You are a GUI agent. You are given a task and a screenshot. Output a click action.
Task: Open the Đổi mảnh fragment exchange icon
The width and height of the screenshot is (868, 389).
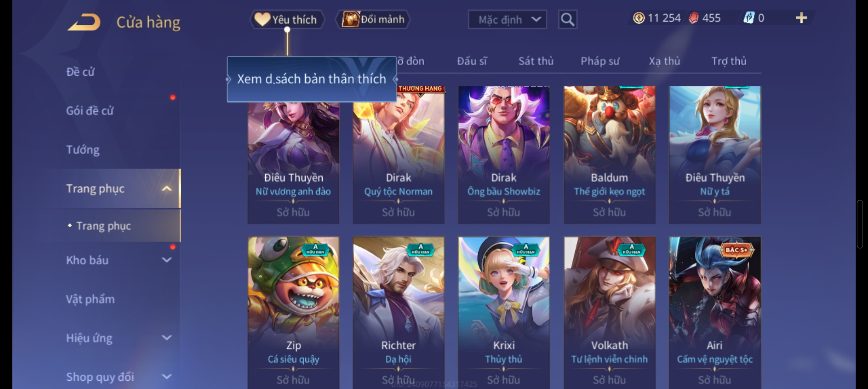[x=350, y=19]
